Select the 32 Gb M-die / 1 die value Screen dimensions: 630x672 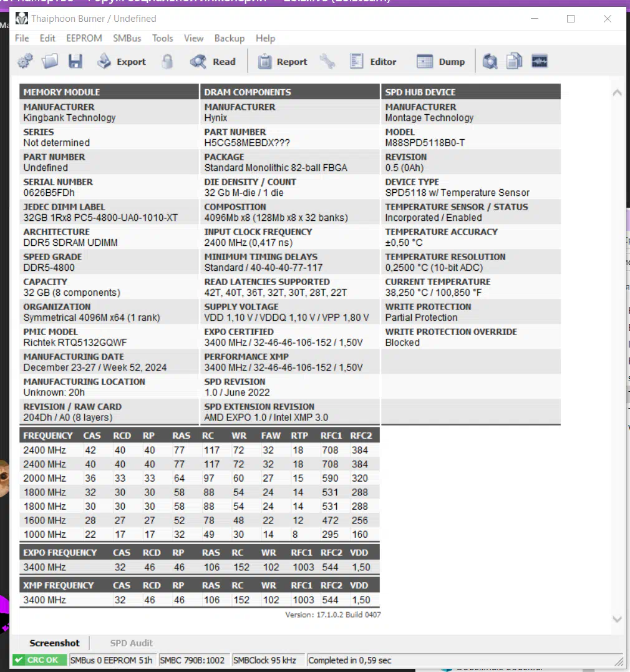244,193
